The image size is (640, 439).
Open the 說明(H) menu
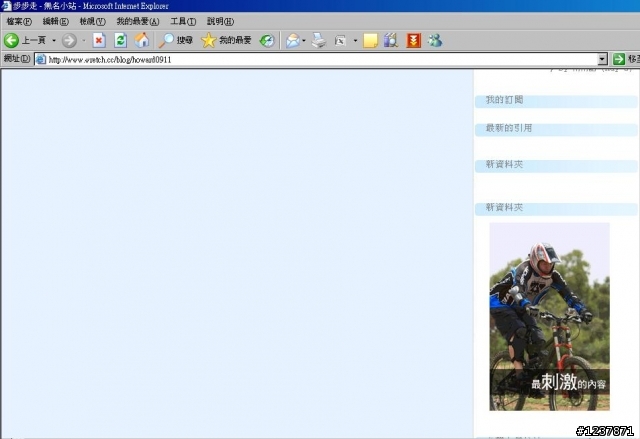point(220,21)
